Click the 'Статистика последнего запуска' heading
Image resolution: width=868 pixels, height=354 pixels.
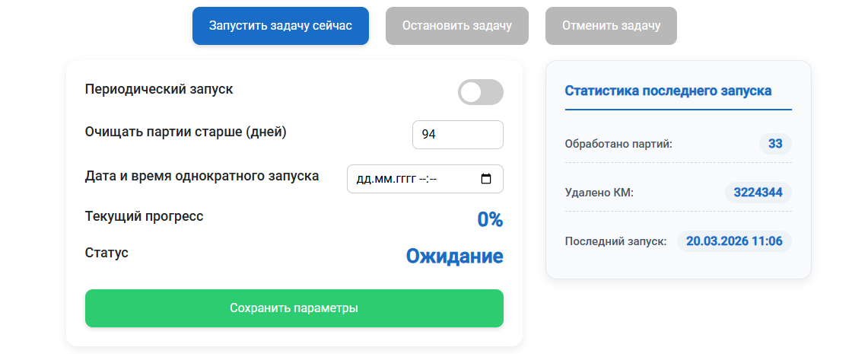(x=668, y=91)
